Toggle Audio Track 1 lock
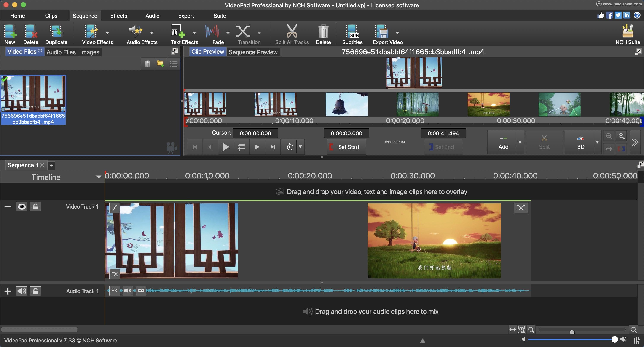Screen dimensions: 644x347 coord(35,291)
